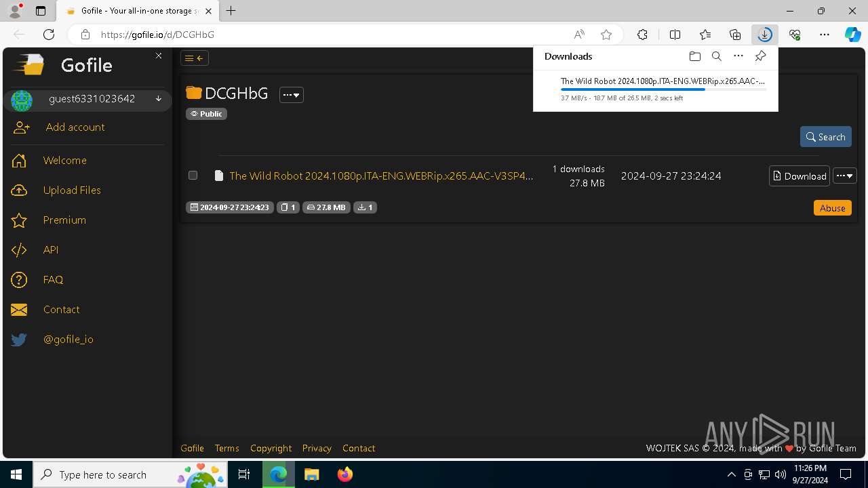868x488 pixels.
Task: Open the API page
Action: click(x=51, y=250)
